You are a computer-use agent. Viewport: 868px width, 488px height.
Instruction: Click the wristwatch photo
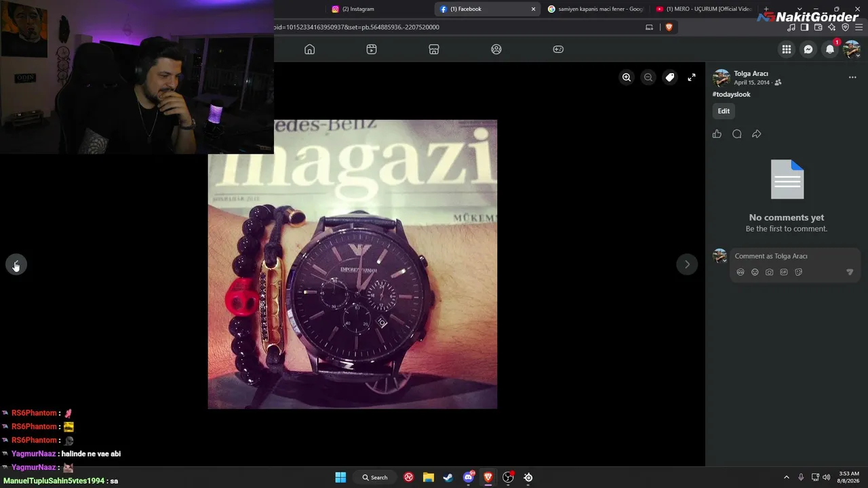click(353, 264)
